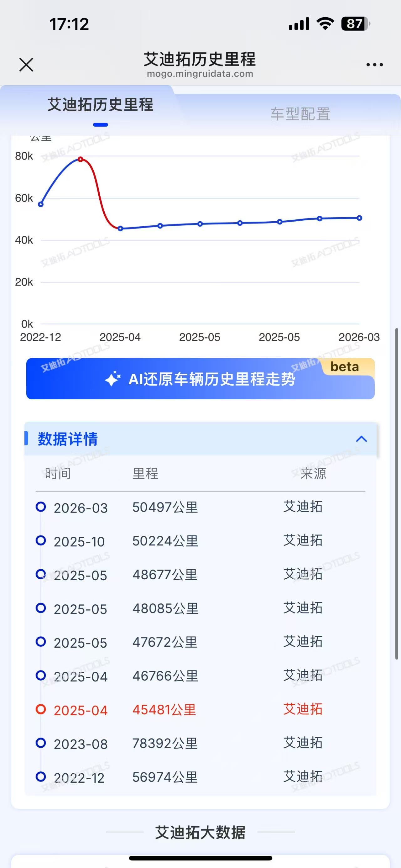Tap the page scrollbar on the right edge
Image resolution: width=401 pixels, height=868 pixels.
tap(397, 494)
